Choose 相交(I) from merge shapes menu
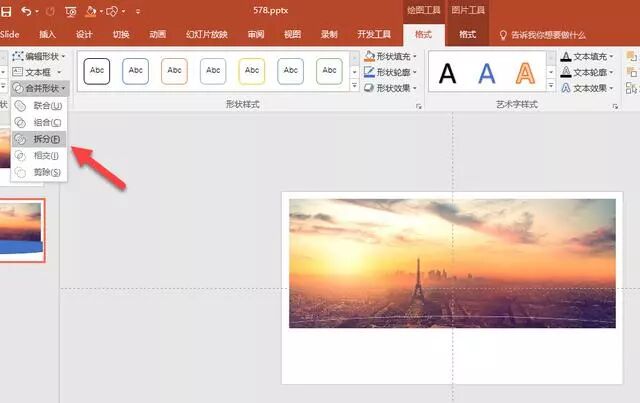The width and height of the screenshot is (640, 403). click(39, 156)
